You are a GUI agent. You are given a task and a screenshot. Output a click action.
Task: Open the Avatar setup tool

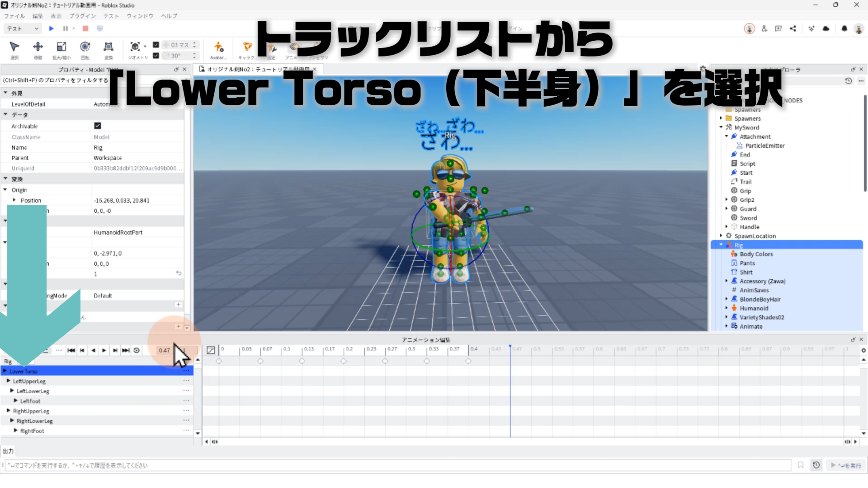pyautogui.click(x=218, y=47)
